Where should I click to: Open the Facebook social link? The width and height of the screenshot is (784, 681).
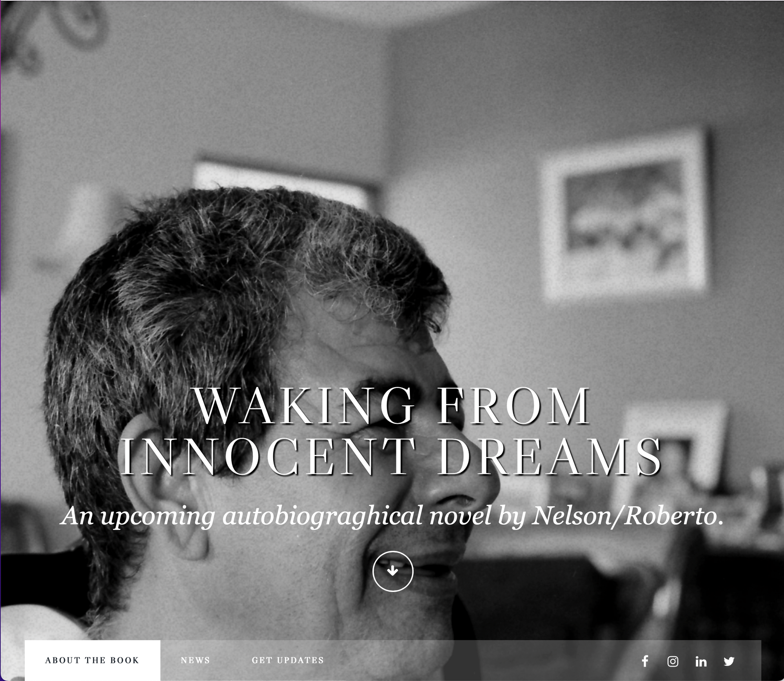click(x=645, y=661)
